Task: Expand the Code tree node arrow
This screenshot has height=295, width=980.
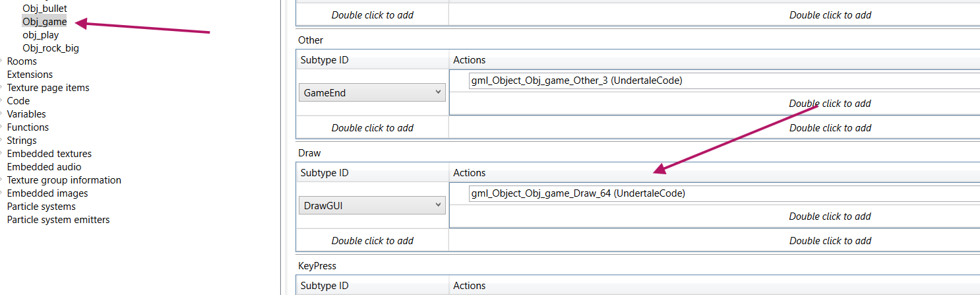Action: pyautogui.click(x=2, y=101)
